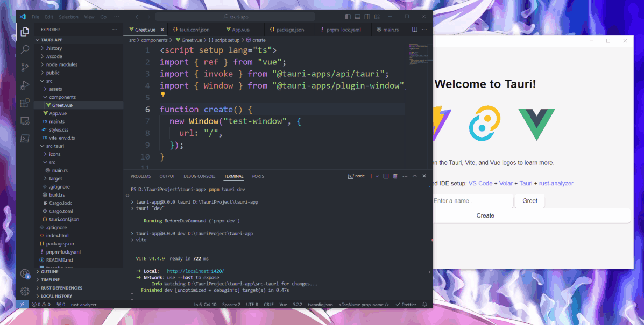Click the Search icon in the sidebar
This screenshot has width=644, height=325.
(24, 49)
